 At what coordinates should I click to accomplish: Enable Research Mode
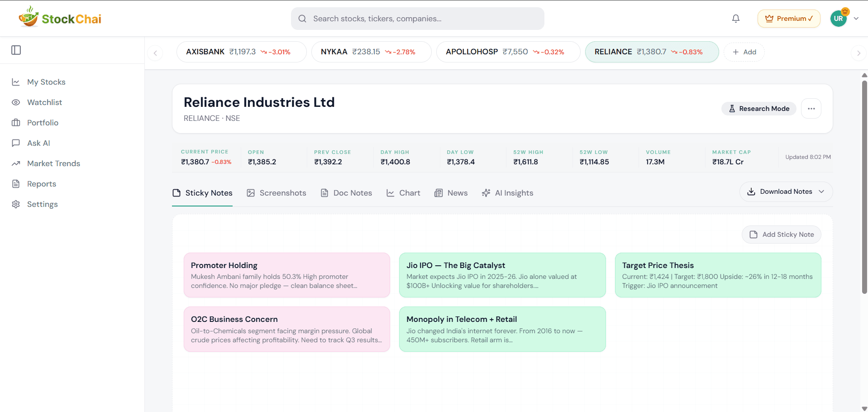(x=759, y=109)
